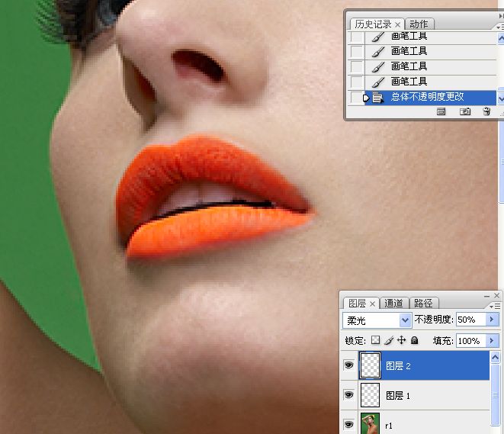This screenshot has width=504, height=434.
Task: Open the History panel flyout menu
Action: 500,27
